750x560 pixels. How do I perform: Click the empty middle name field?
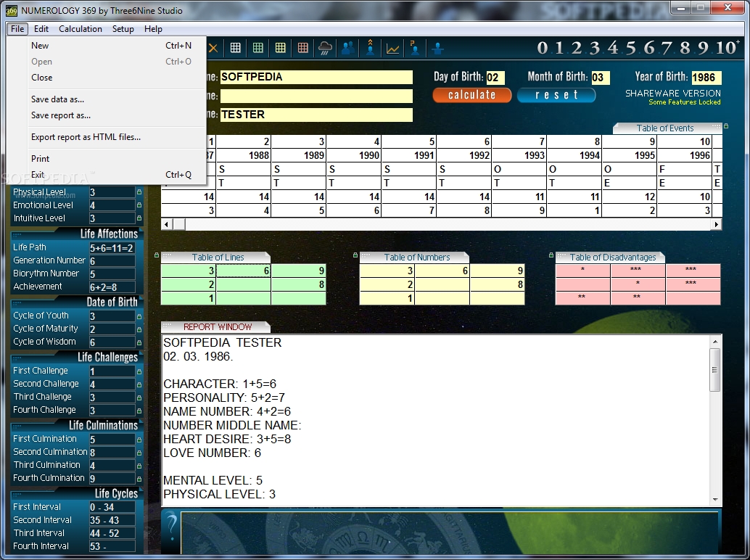coord(316,96)
